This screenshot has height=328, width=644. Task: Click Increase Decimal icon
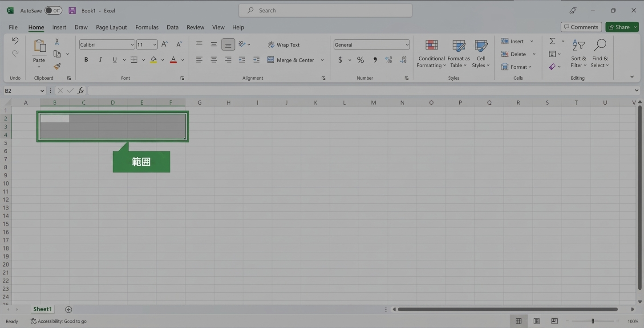389,60
